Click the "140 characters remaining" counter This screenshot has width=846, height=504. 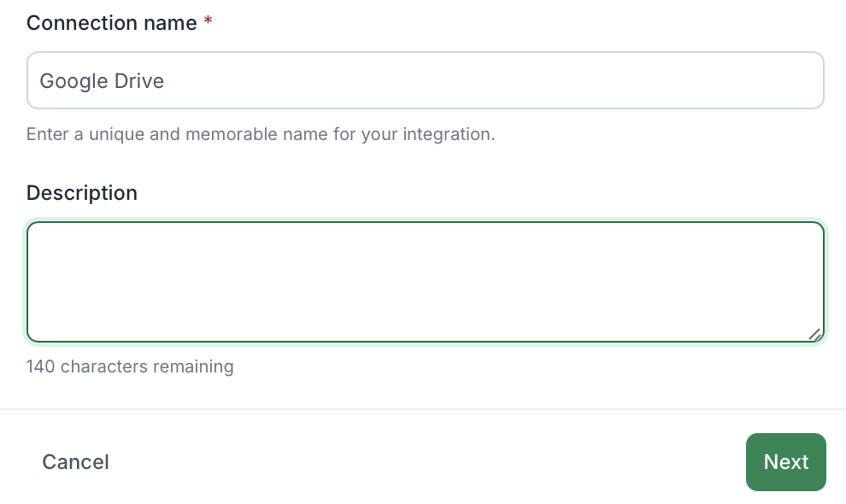click(130, 366)
